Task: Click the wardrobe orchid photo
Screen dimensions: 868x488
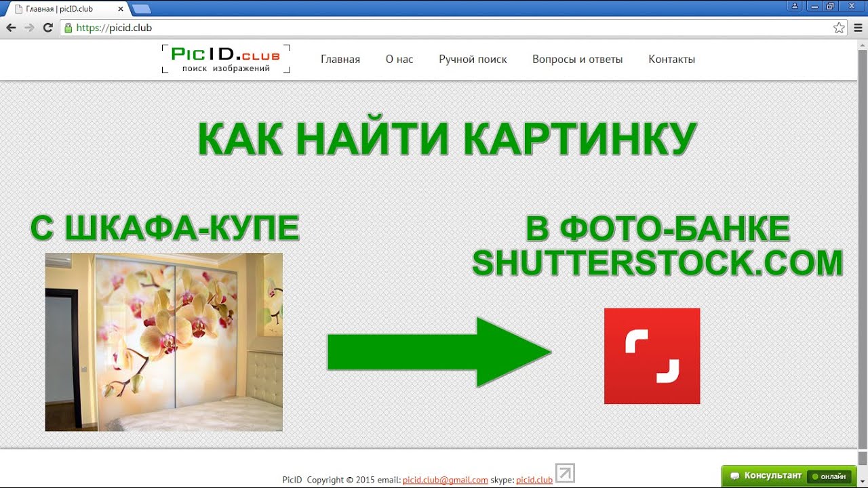Action: 164,342
